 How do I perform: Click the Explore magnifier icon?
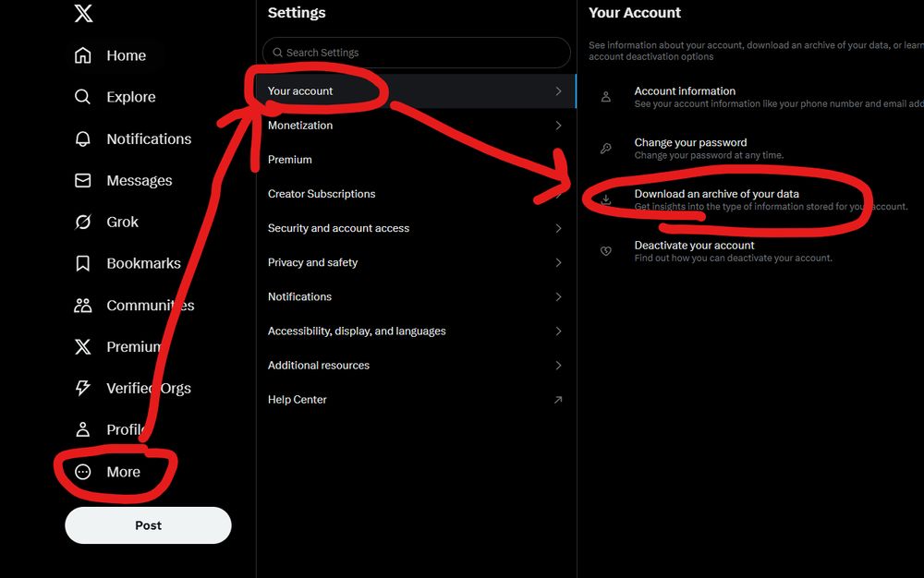[x=83, y=97]
